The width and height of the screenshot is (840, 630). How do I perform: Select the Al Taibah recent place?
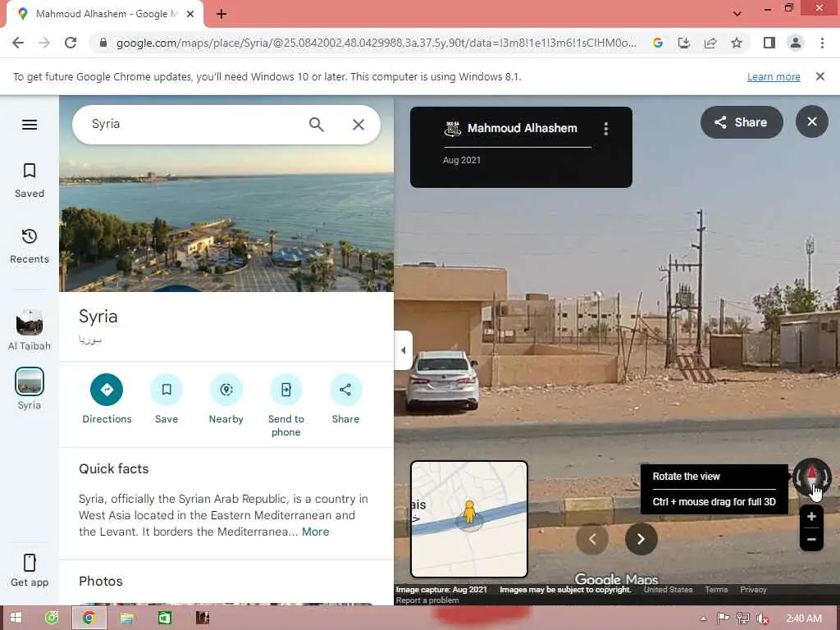(30, 330)
